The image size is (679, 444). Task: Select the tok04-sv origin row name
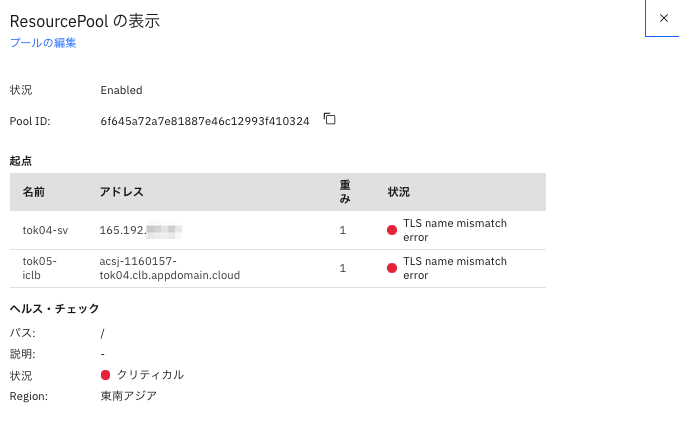(x=45, y=230)
